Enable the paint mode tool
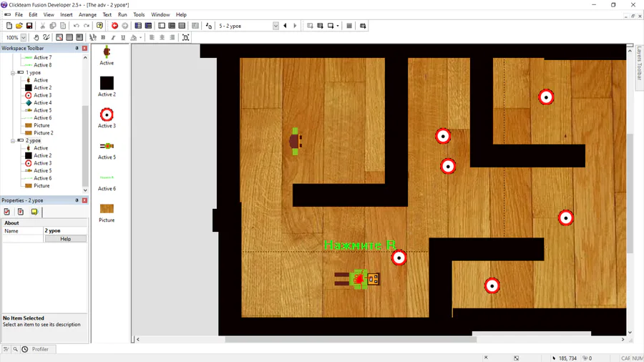The image size is (644, 362). pos(46,37)
